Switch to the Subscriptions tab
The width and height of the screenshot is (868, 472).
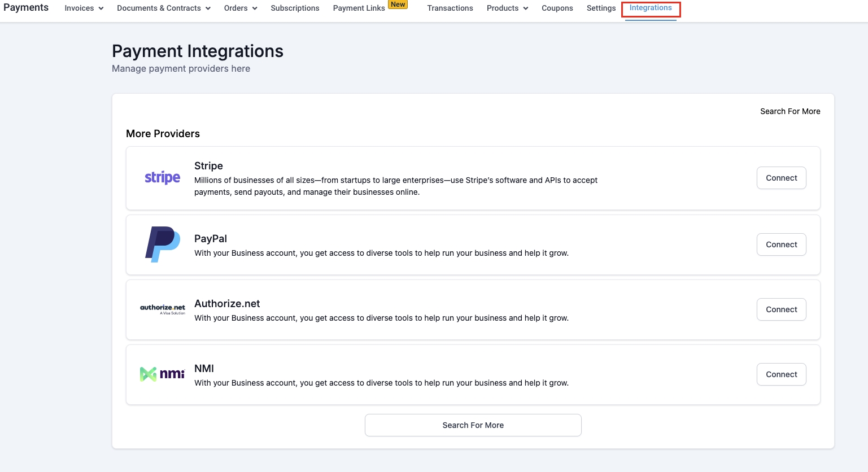click(x=295, y=8)
